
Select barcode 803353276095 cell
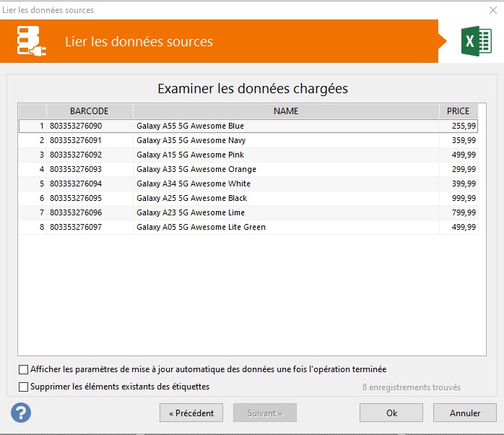(x=90, y=198)
